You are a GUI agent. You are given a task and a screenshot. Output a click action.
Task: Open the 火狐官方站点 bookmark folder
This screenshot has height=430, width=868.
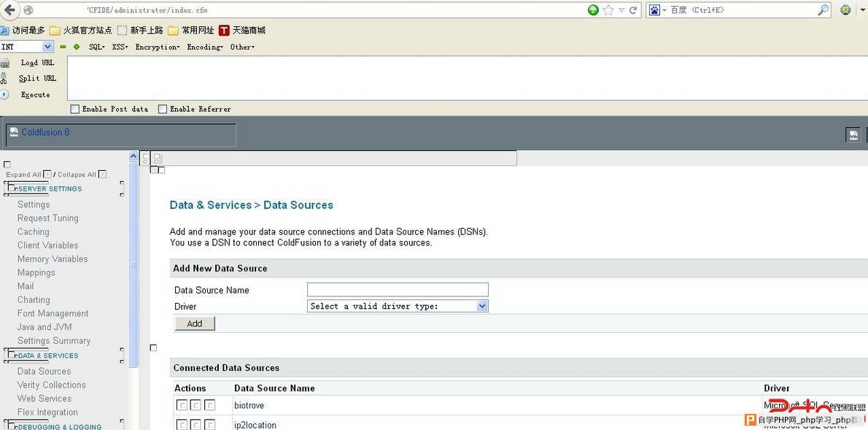coord(81,31)
